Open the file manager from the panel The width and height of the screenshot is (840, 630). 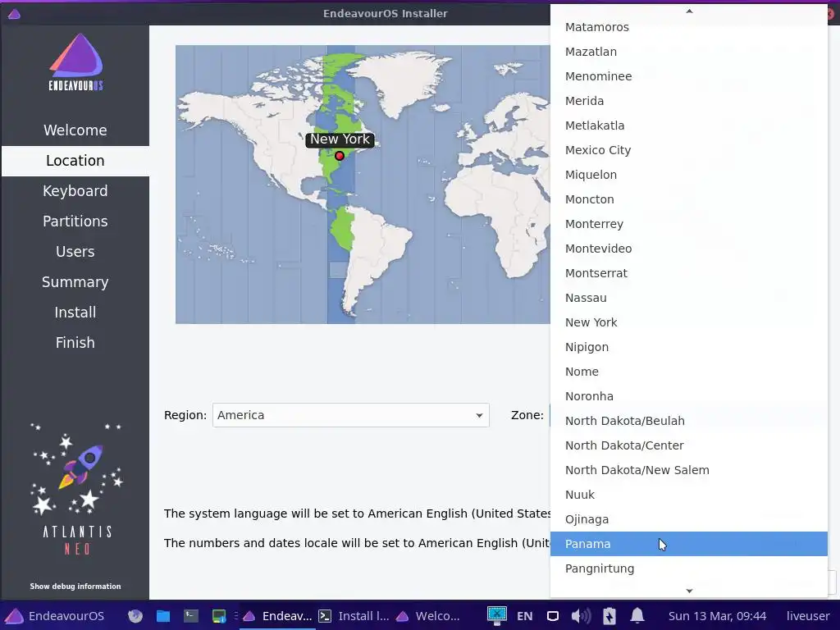163,616
